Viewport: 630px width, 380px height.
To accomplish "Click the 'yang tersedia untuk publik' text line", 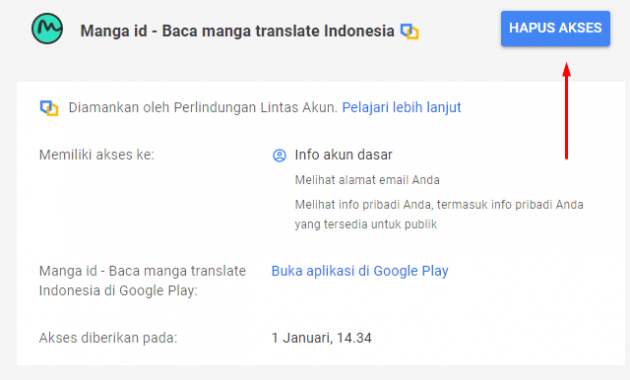I will point(366,224).
